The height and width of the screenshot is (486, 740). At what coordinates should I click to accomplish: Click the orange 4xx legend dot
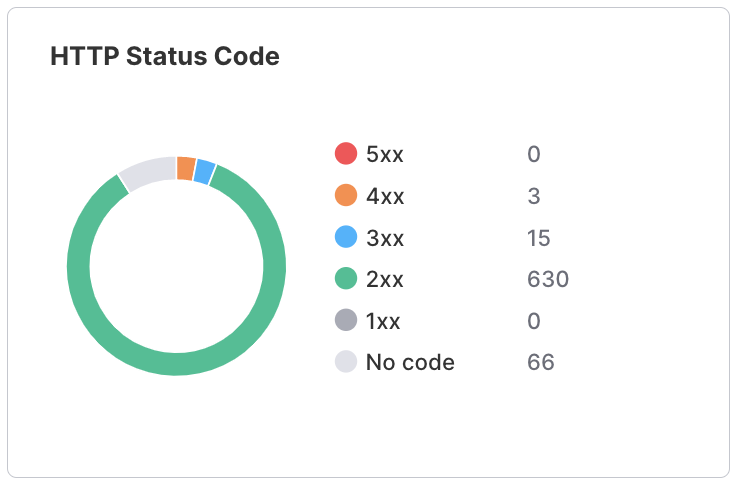pyautogui.click(x=345, y=195)
